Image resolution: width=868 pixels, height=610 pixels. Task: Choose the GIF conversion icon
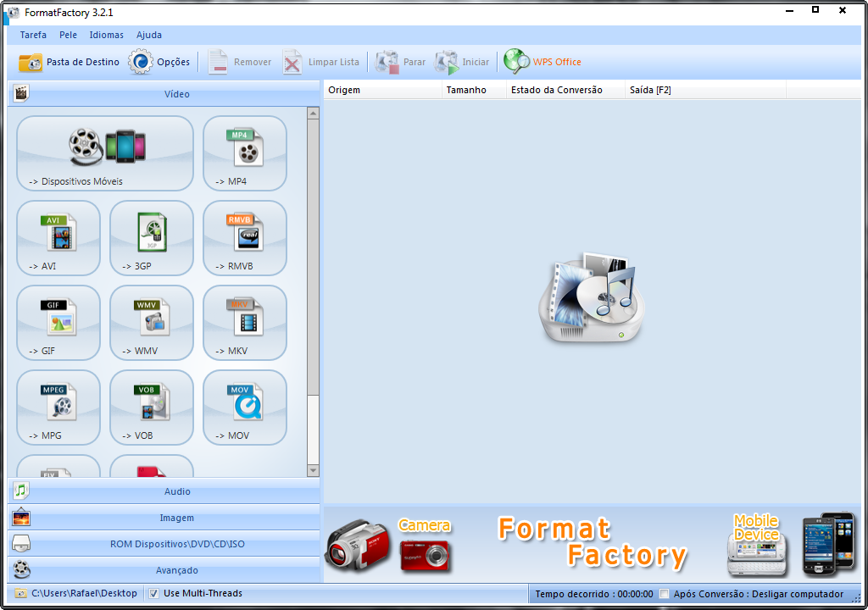tap(58, 323)
